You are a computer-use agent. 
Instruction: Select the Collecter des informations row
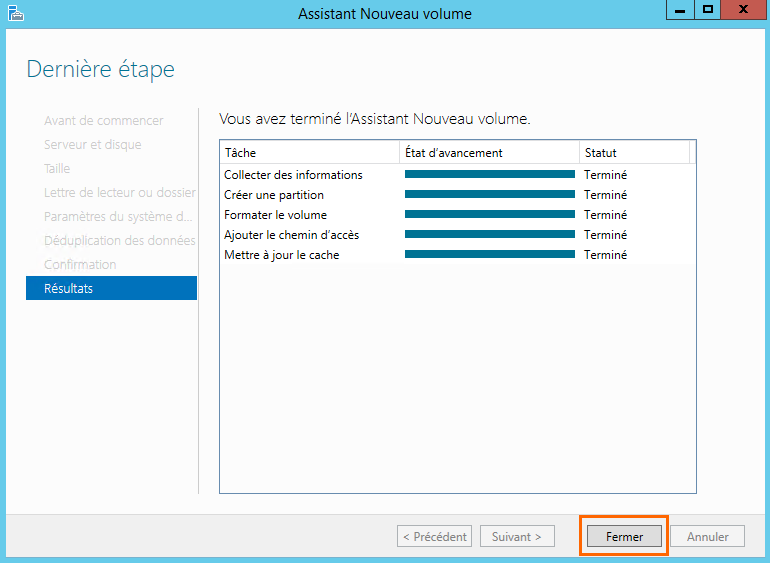click(x=293, y=175)
